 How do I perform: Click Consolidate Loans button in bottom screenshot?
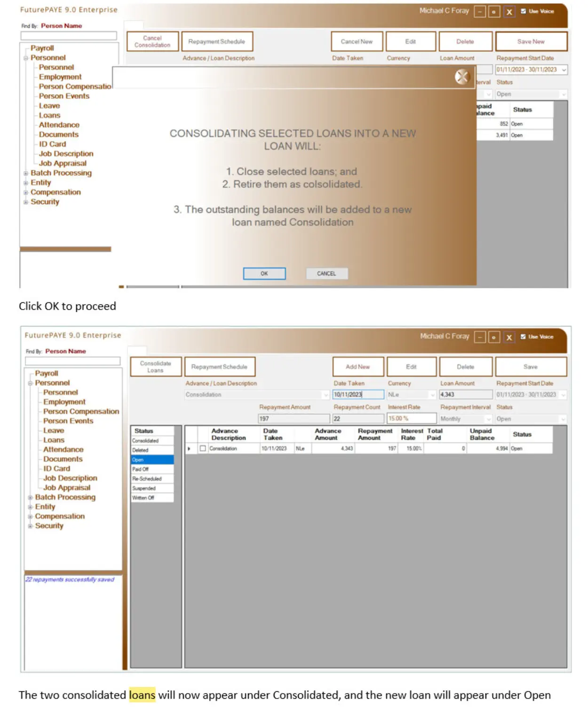156,367
